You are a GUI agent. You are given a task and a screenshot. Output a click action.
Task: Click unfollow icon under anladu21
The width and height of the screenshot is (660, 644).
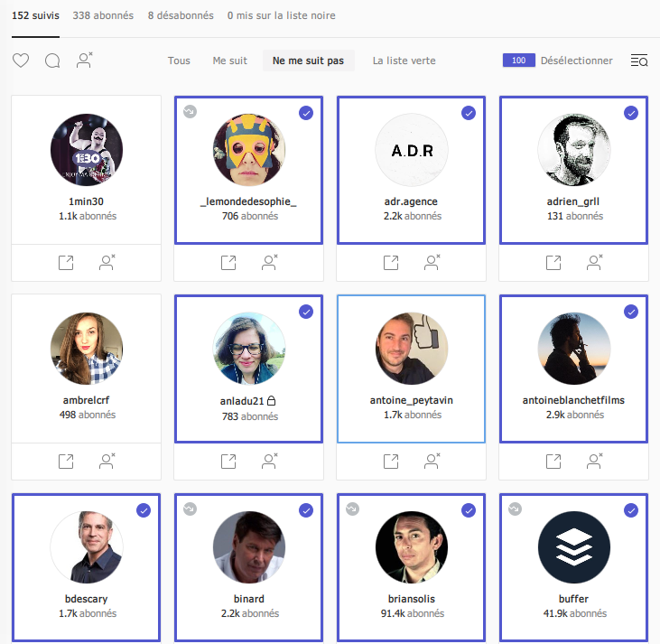[x=270, y=462]
